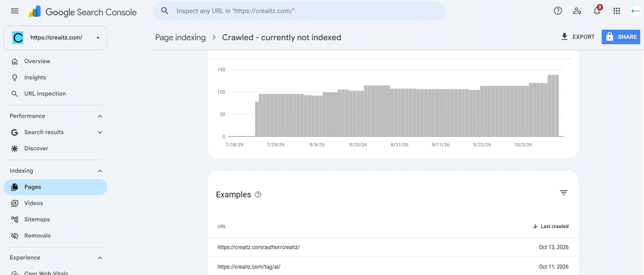Open the Sitemaps page

pos(37,219)
